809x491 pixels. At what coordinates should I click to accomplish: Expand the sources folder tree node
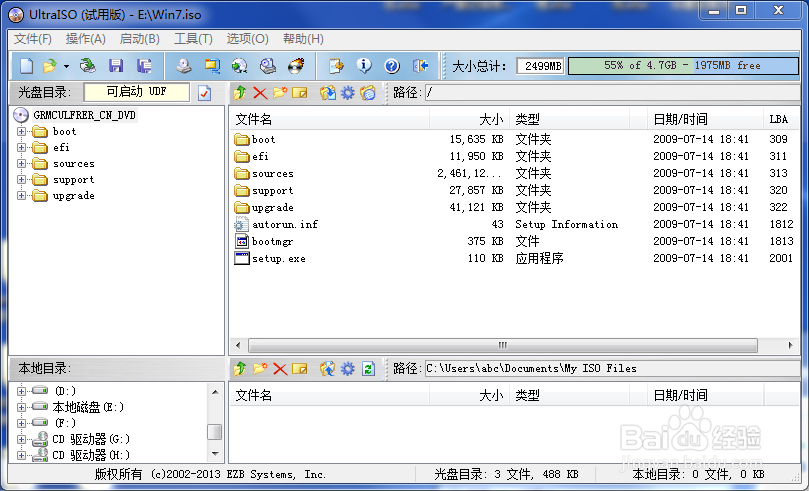(21, 163)
